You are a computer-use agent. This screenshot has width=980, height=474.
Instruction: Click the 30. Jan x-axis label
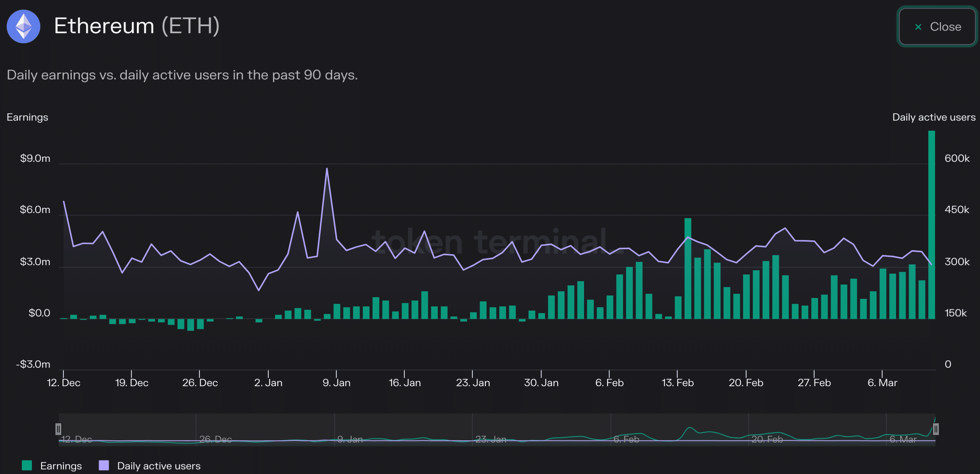[x=541, y=383]
